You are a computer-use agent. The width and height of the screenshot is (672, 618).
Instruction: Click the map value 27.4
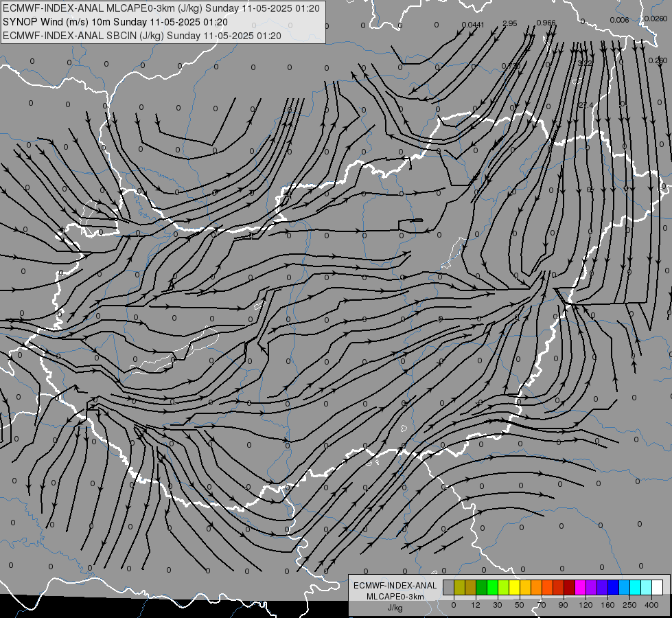coord(586,105)
